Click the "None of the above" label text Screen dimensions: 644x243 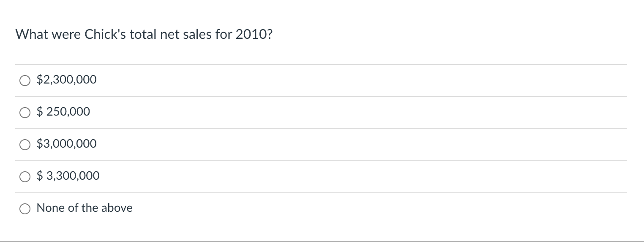tap(85, 208)
